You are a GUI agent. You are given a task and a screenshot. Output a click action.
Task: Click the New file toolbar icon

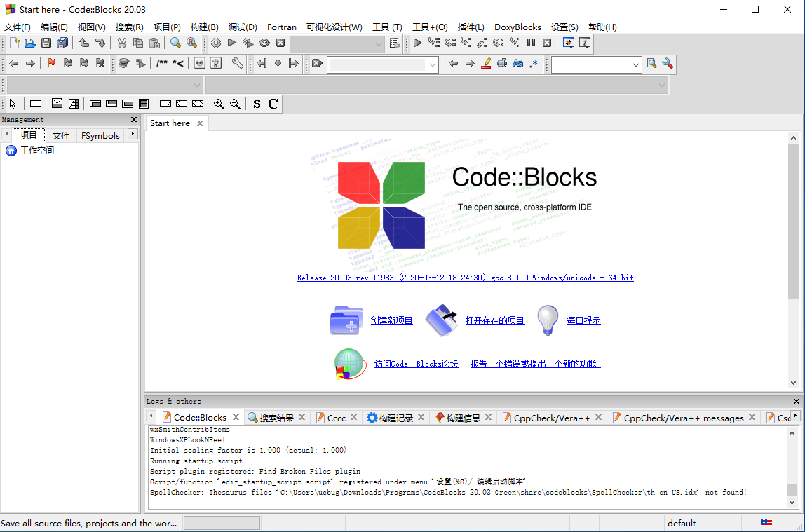[x=14, y=43]
